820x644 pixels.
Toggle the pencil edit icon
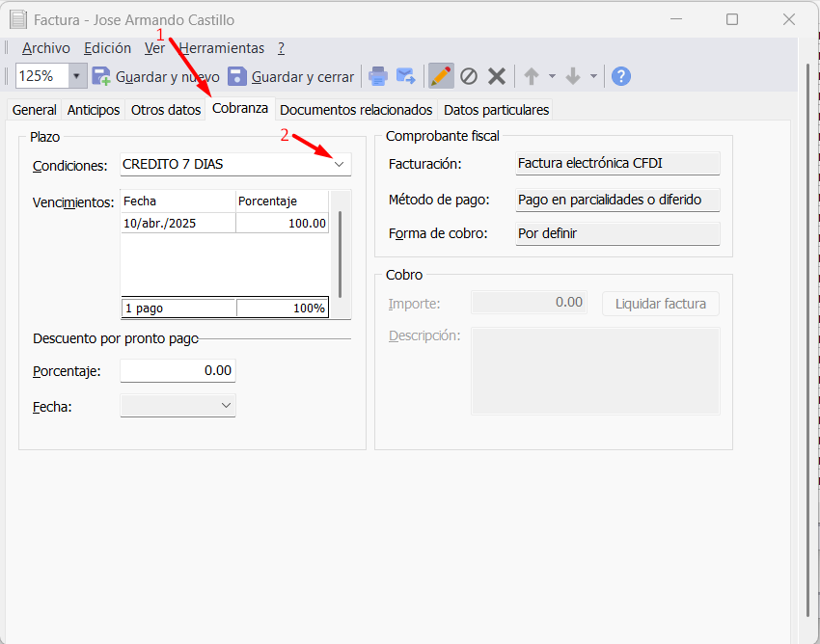[441, 76]
